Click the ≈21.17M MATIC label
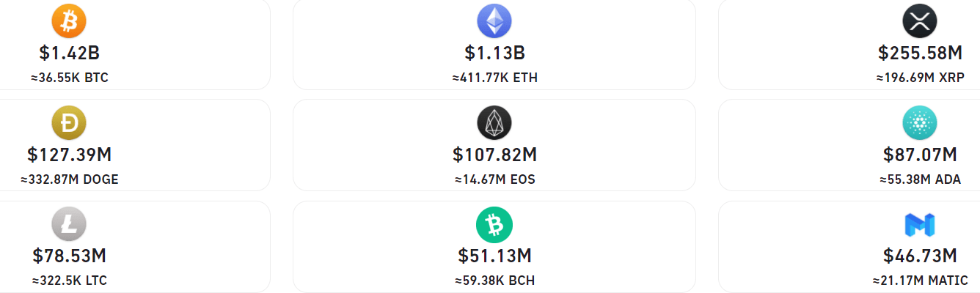Image resolution: width=980 pixels, height=293 pixels. coord(920,281)
